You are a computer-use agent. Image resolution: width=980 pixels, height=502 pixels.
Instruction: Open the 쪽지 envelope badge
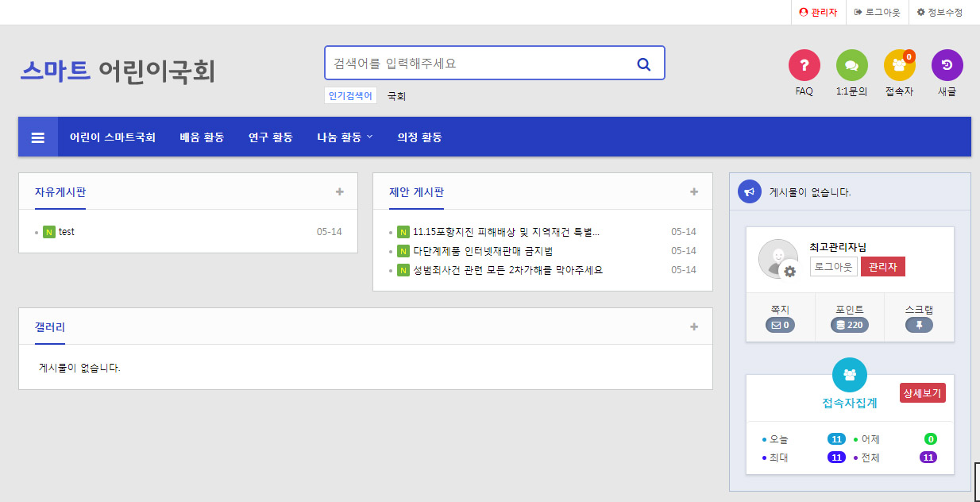pyautogui.click(x=780, y=325)
